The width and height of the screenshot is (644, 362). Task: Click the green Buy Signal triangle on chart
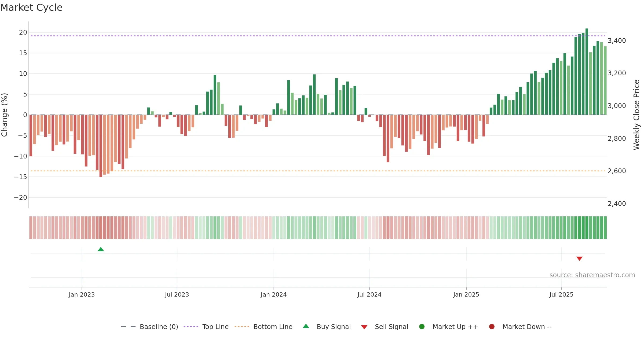(101, 249)
